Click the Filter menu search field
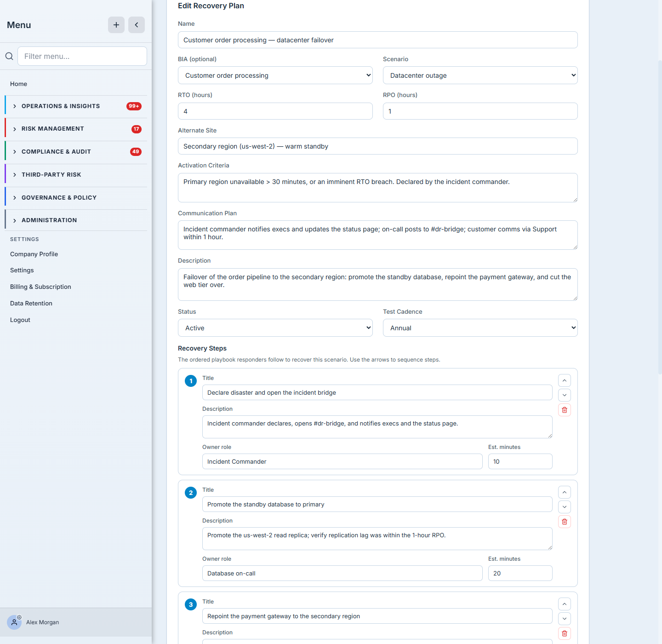The height and width of the screenshot is (644, 662). 82,56
